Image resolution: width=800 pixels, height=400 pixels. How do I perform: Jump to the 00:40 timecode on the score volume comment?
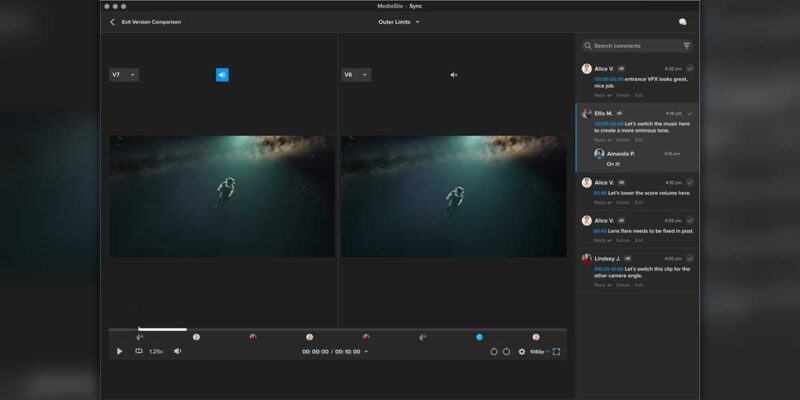click(600, 193)
